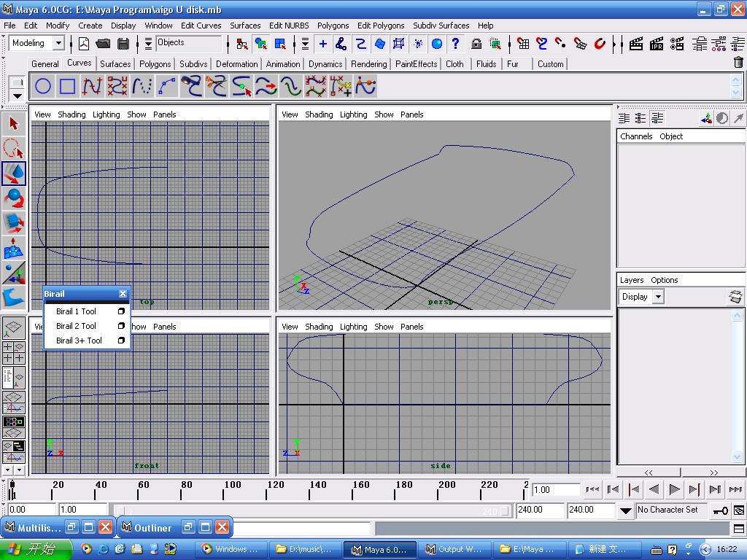Open the Surfaces menu
Screen dimensions: 747x560
pos(245,26)
